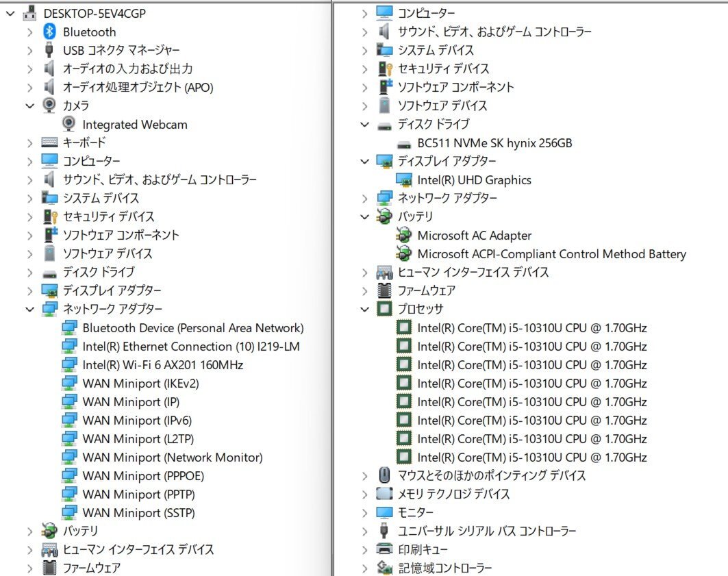The width and height of the screenshot is (728, 576).
Task: Collapse the プロセッサ category chevron
Action: pos(365,309)
